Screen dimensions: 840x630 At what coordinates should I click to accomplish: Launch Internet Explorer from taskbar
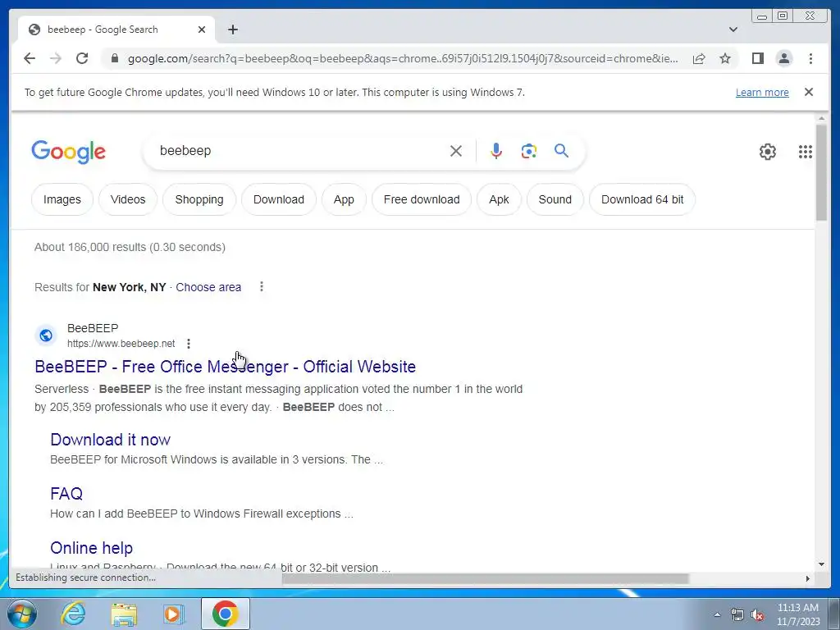coord(72,614)
